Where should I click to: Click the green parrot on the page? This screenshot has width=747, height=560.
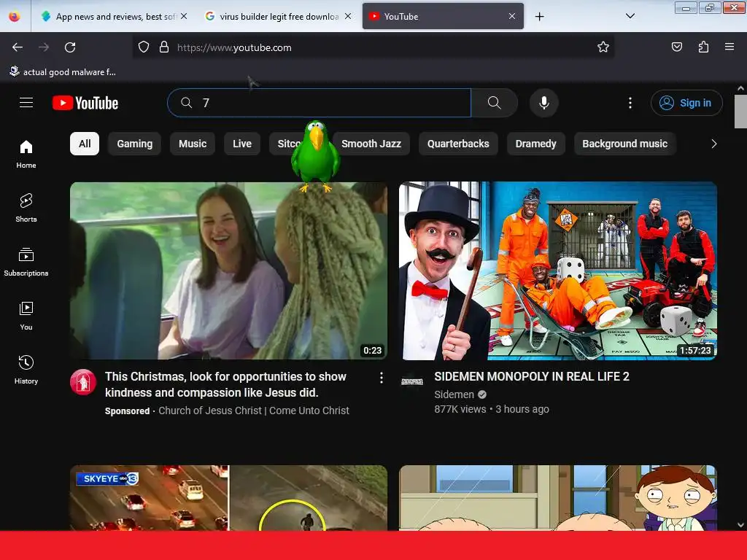(315, 157)
